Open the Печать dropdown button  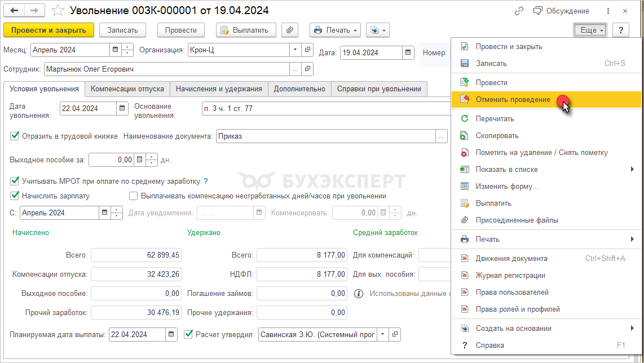click(336, 30)
